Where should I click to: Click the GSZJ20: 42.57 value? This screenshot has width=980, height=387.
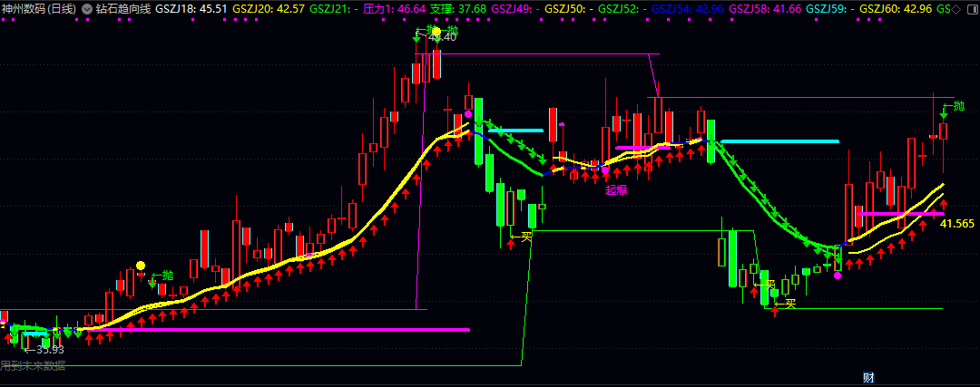(268, 9)
